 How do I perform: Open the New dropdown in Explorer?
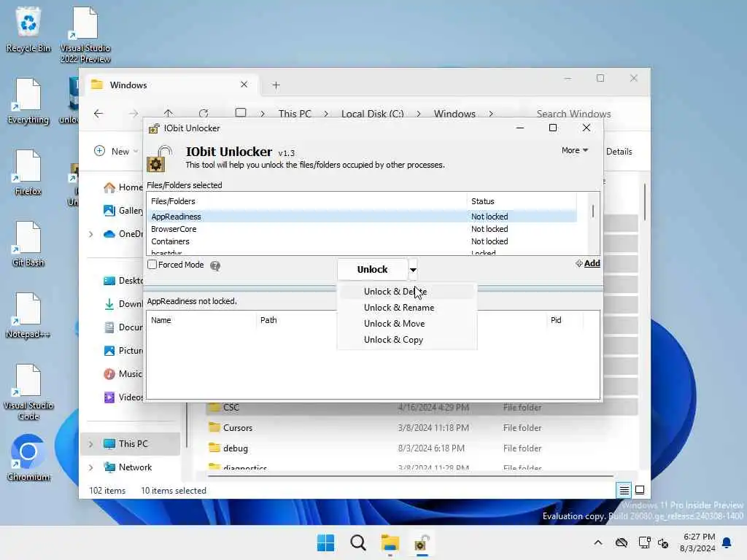(116, 152)
